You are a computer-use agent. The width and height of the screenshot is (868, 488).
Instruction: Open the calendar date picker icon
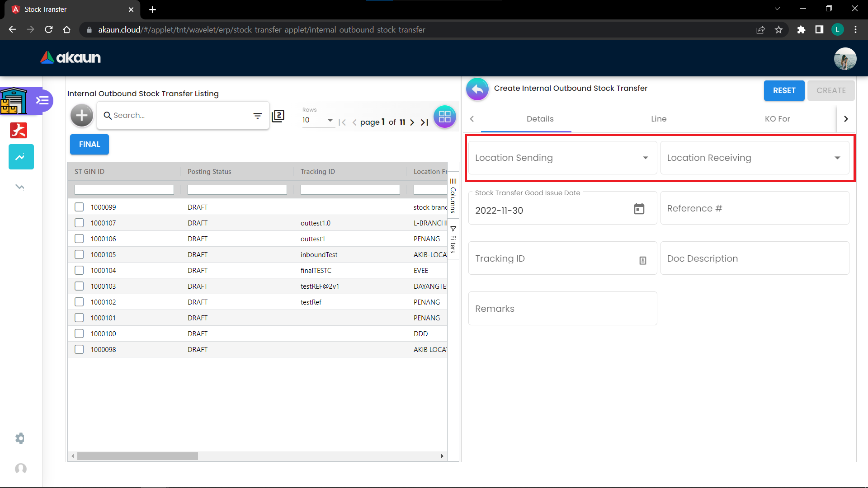point(639,209)
